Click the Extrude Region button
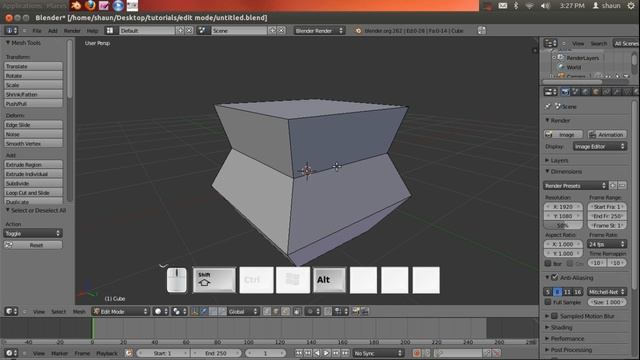640x360 pixels. coord(33,164)
